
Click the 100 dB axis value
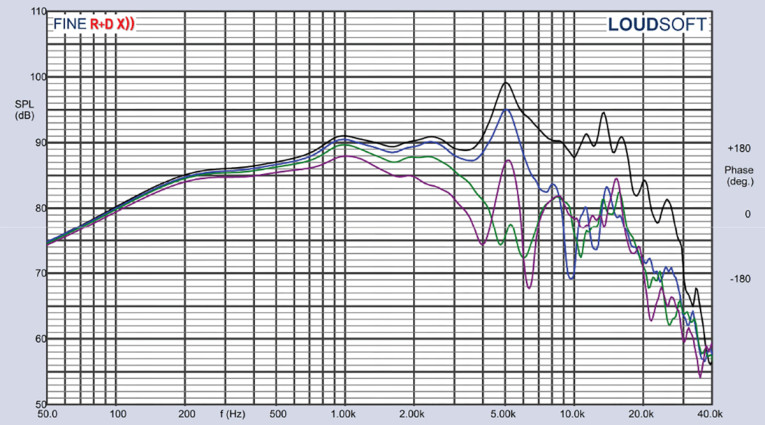click(39, 77)
